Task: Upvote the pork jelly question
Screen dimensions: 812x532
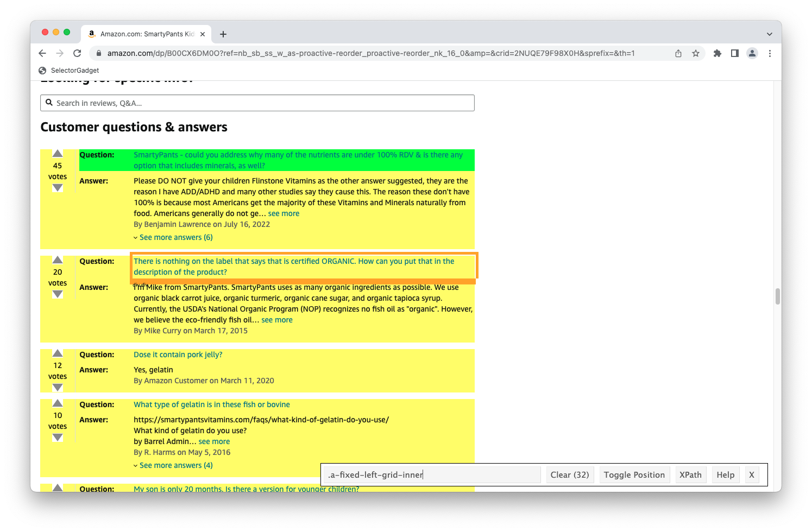Action: [58, 353]
